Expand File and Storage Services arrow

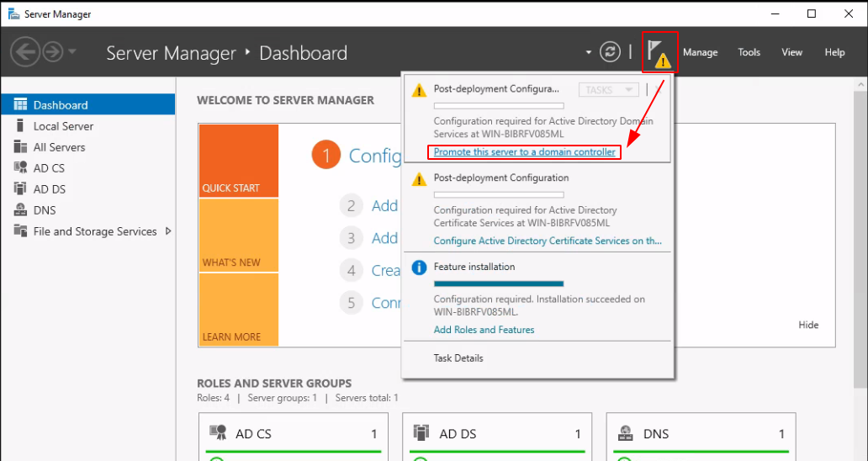168,231
